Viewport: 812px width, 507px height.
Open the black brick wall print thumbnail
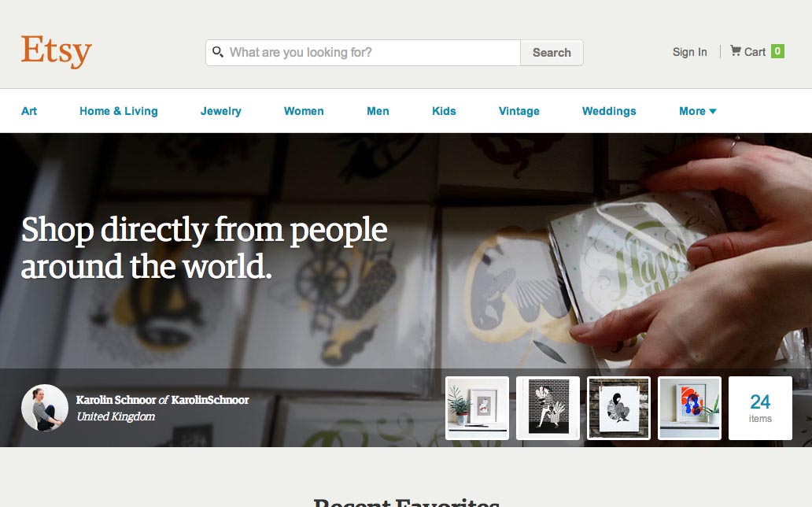point(548,408)
